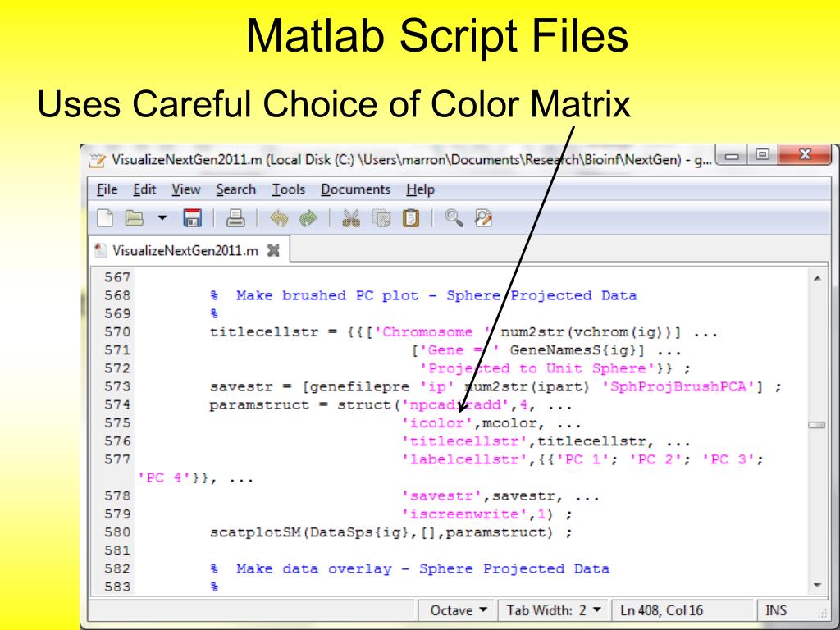Close the gedit window
This screenshot has height=630, width=840.
click(805, 155)
